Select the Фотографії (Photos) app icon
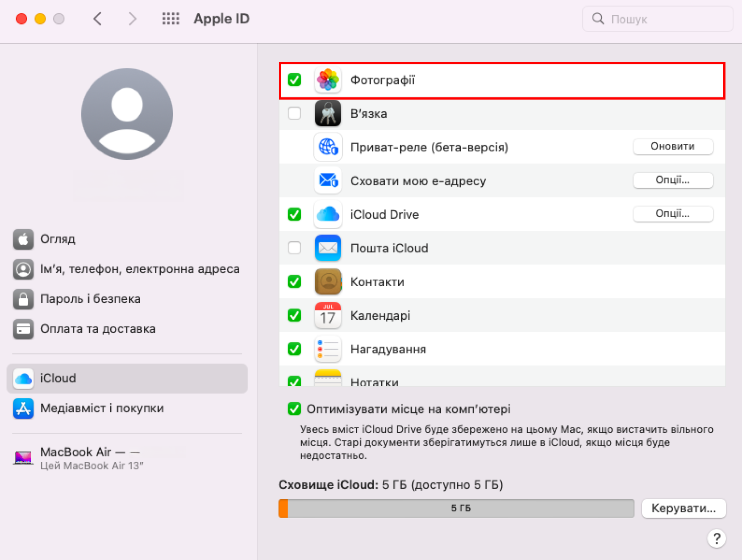The width and height of the screenshot is (742, 560). [x=328, y=80]
